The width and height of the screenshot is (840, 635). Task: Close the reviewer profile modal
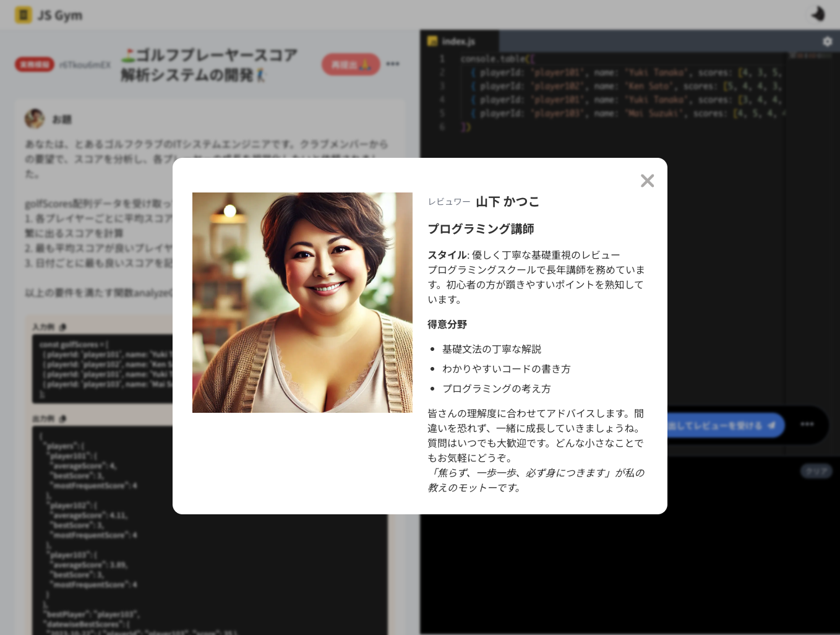tap(647, 181)
